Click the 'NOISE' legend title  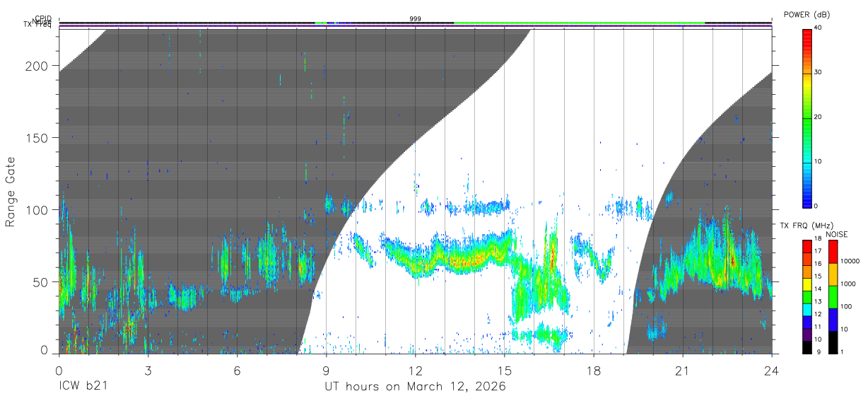pyautogui.click(x=835, y=234)
